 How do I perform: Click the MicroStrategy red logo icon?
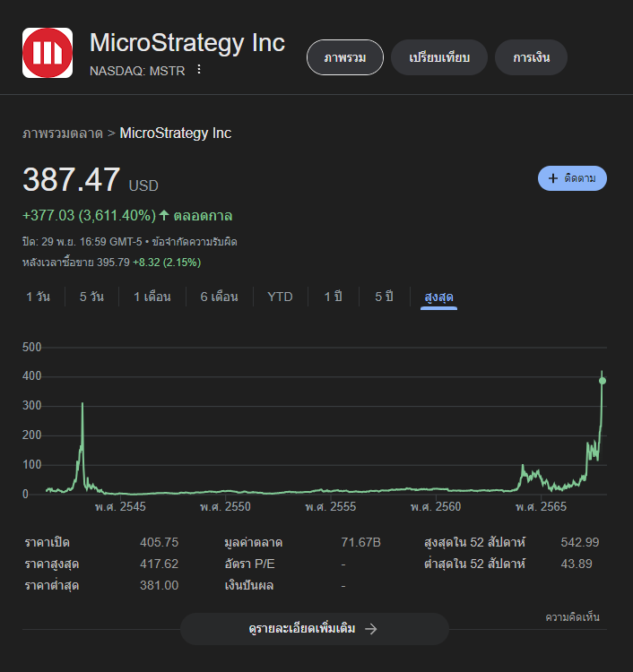[x=48, y=53]
